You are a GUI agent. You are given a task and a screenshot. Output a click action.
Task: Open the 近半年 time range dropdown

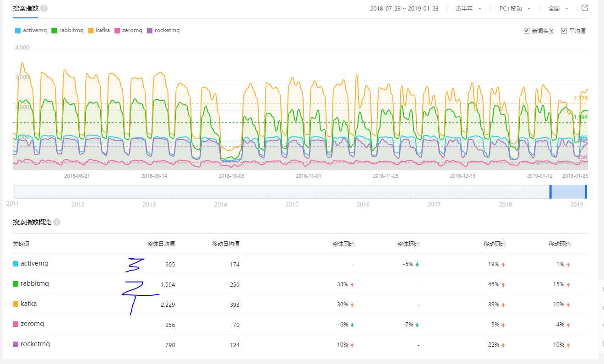pyautogui.click(x=468, y=8)
